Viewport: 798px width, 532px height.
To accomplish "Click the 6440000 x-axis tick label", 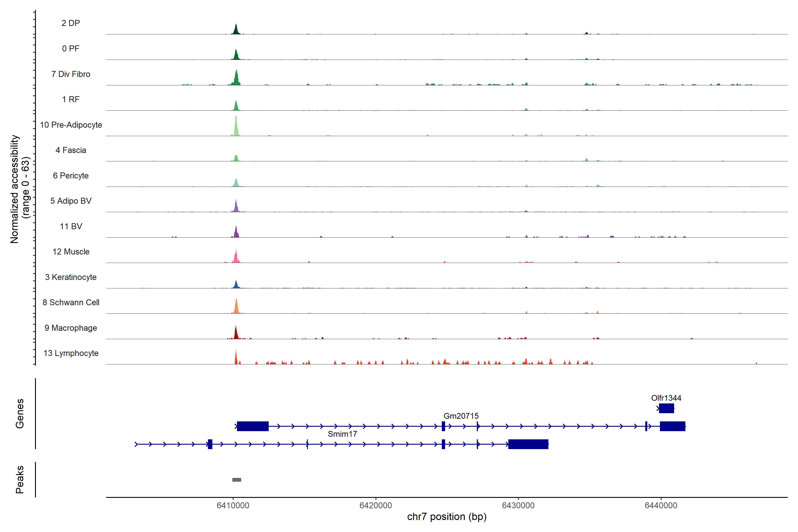I will 661,505.
